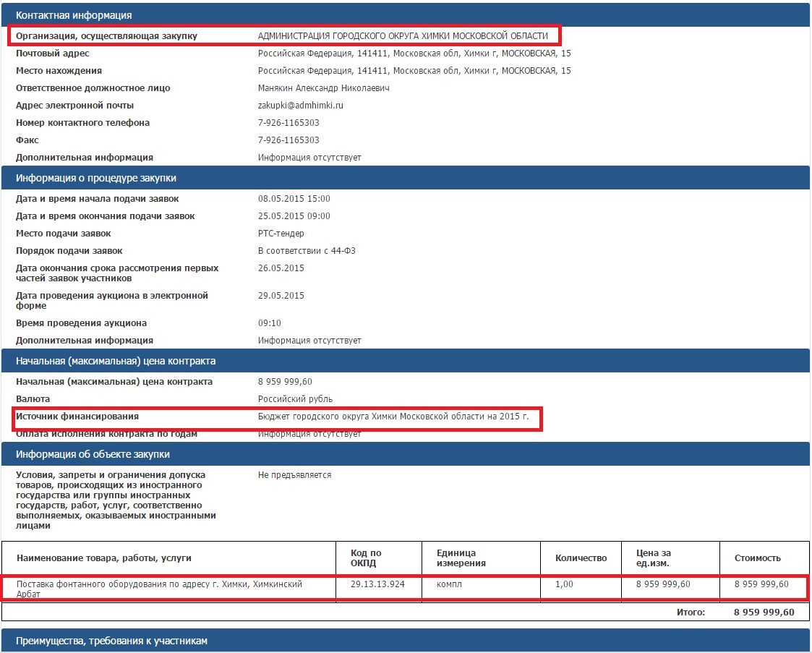This screenshot has height=653, width=812.
Task: Click the Российский рубль currency value
Action: pos(295,399)
